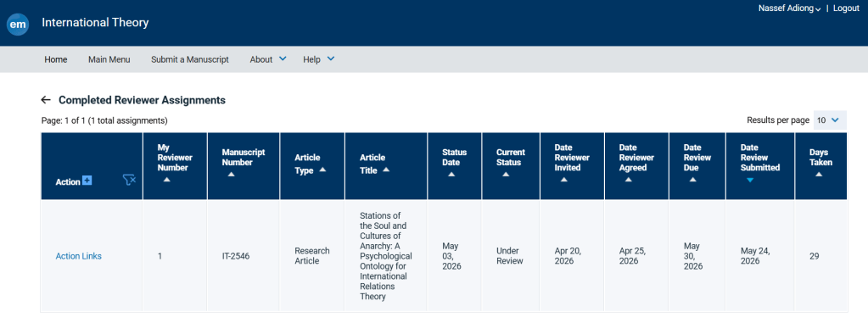The image size is (868, 323).
Task: Clear filters using the funnel icon
Action: 129,180
